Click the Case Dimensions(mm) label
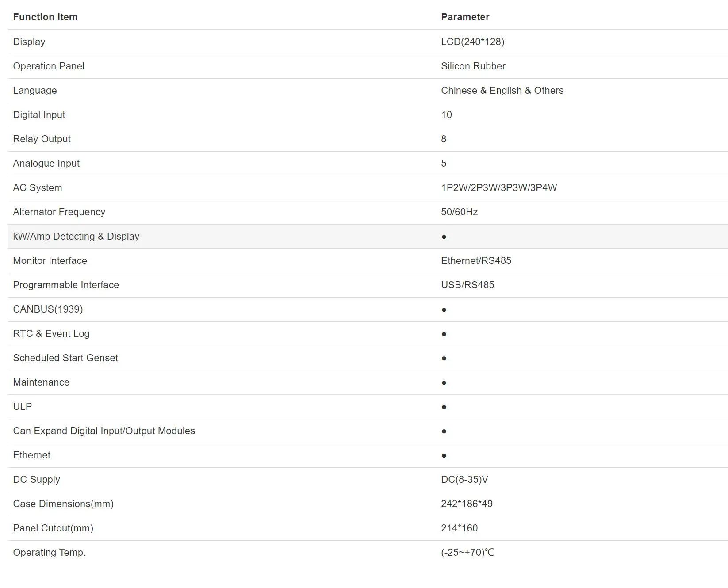The height and width of the screenshot is (588, 728). 63,504
